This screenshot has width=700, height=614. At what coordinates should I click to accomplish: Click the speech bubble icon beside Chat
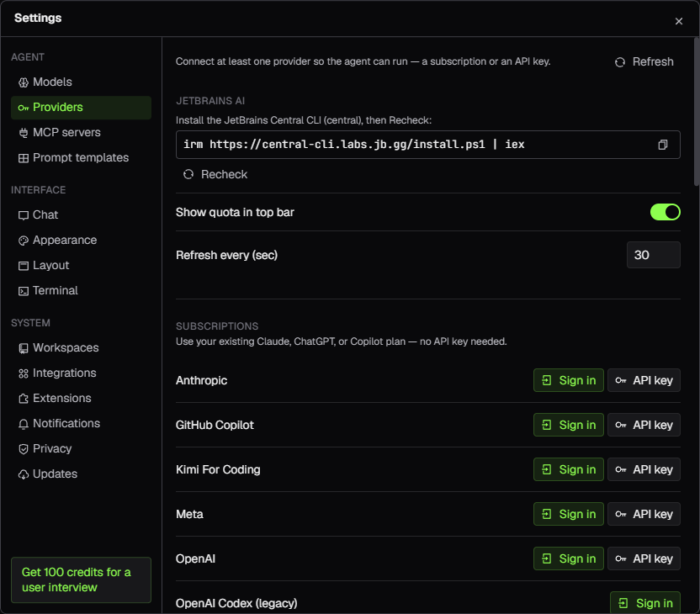(24, 215)
